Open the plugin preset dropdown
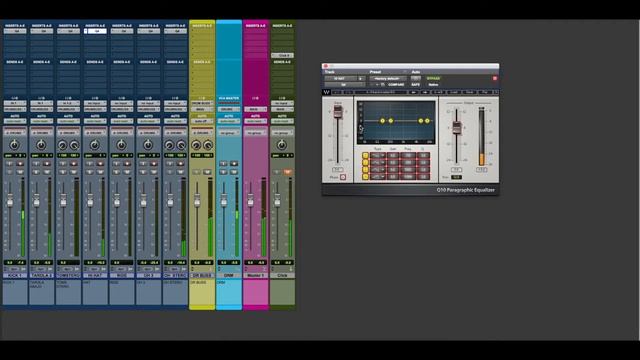This screenshot has height=360, width=640. 388,78
